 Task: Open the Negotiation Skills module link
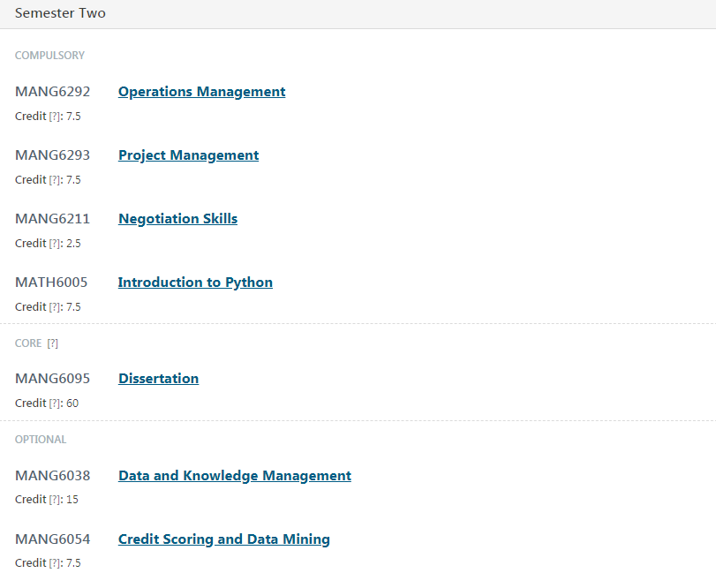pyautogui.click(x=177, y=219)
